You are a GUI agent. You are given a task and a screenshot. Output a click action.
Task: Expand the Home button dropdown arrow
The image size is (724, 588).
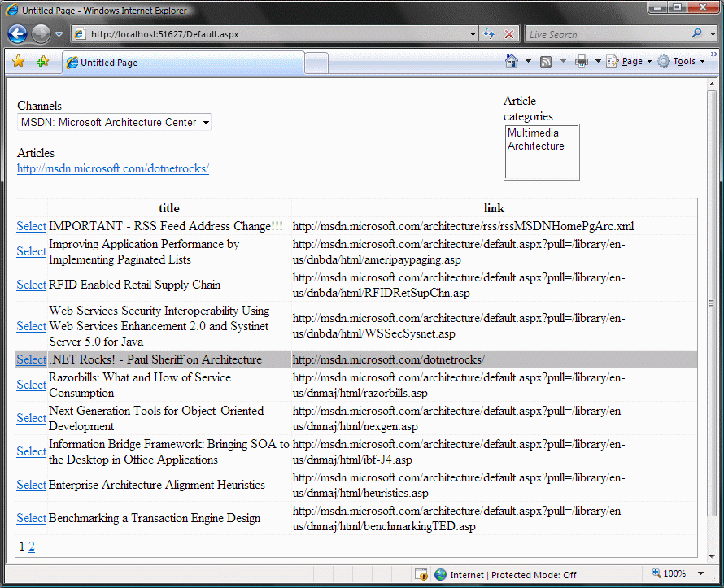coord(528,61)
